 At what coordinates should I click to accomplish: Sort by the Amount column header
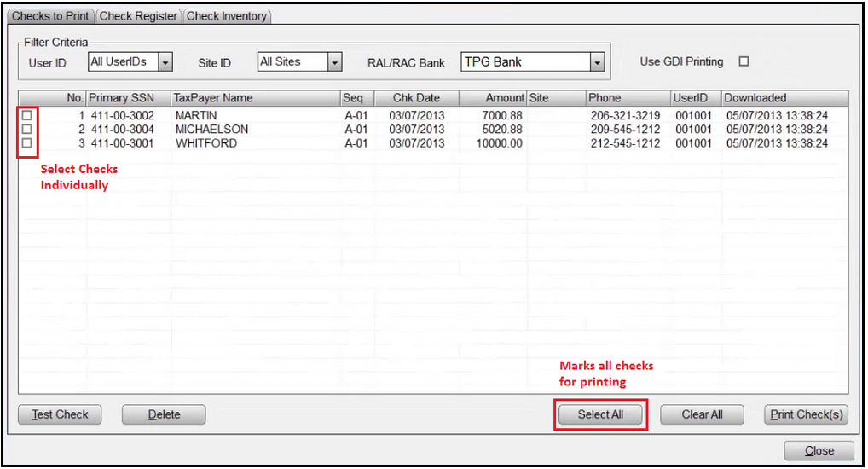click(493, 98)
